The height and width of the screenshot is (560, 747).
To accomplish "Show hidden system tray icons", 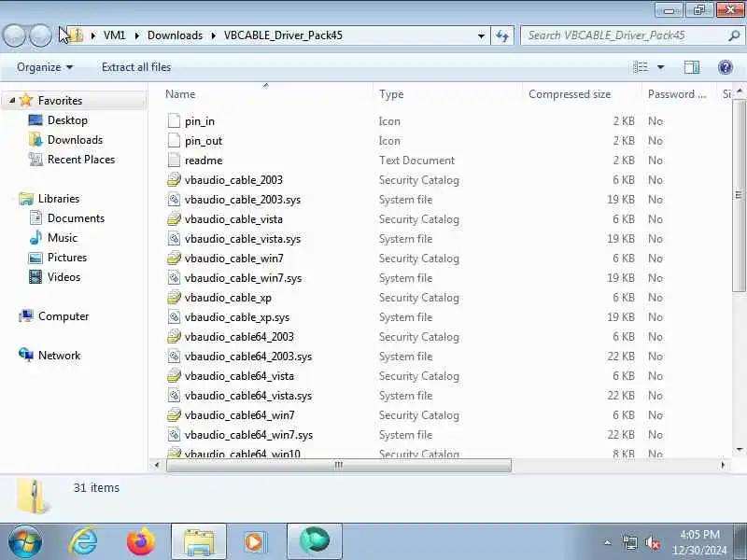I will click(x=608, y=542).
